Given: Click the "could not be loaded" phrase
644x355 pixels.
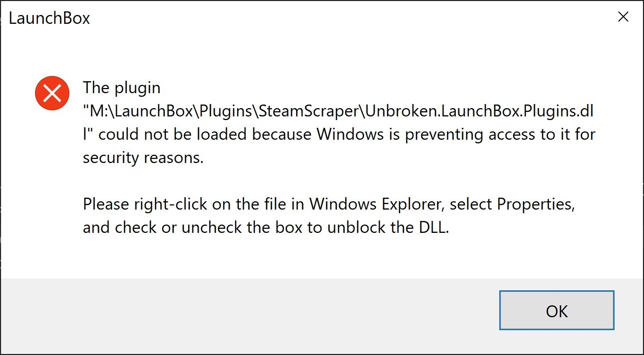Looking at the screenshot, I should point(174,135).
